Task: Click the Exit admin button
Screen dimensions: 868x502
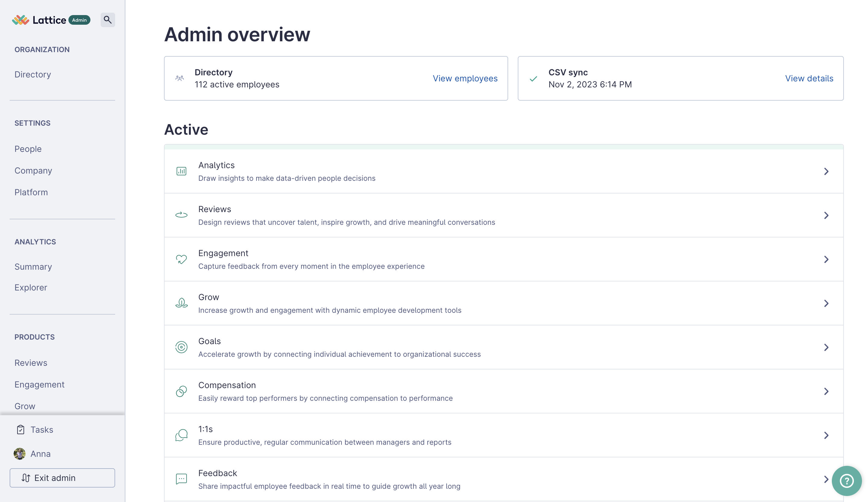Action: (x=62, y=478)
